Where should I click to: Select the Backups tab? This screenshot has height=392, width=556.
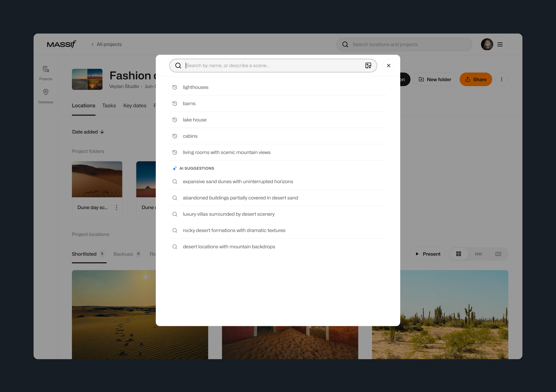[x=127, y=254]
